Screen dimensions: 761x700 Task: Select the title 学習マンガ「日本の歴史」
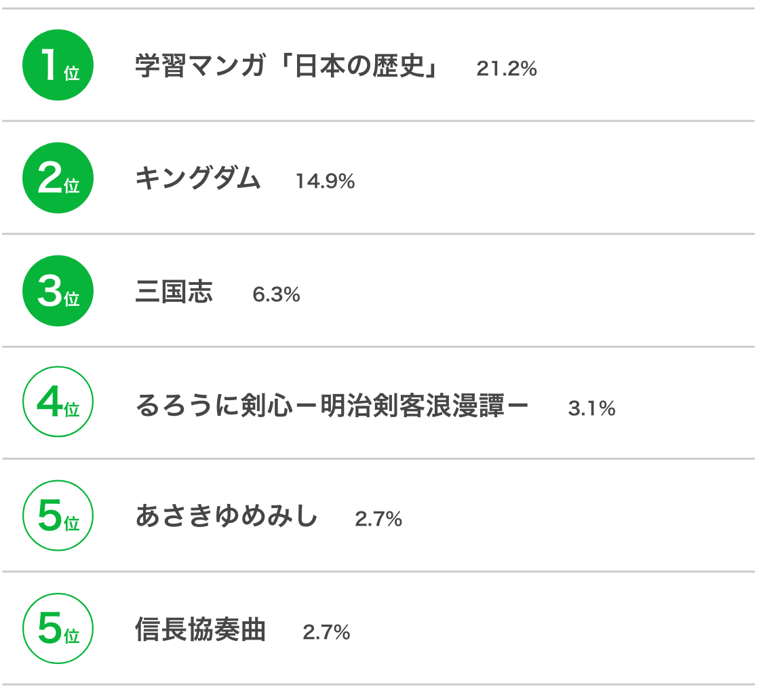pyautogui.click(x=287, y=66)
